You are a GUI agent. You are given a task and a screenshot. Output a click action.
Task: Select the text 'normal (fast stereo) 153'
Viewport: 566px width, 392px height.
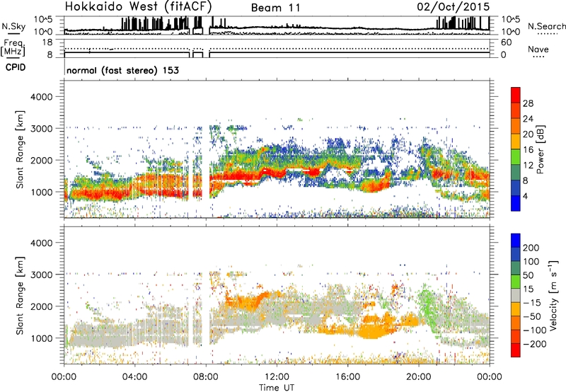[x=122, y=70]
